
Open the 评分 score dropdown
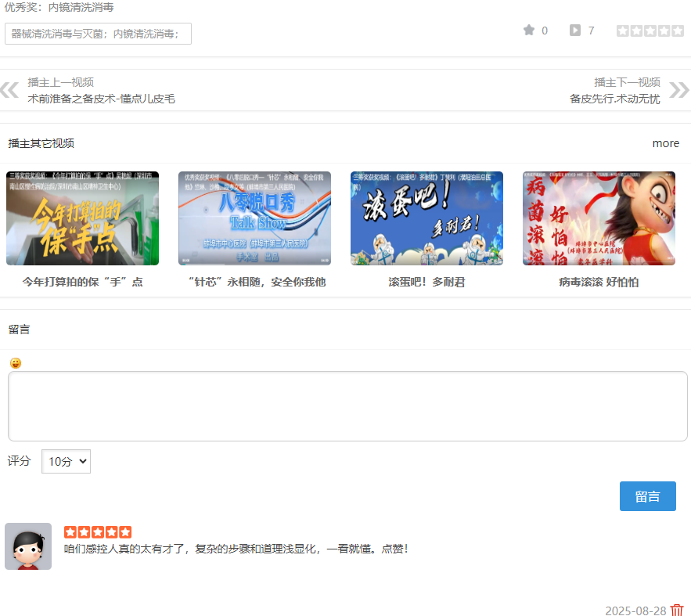(66, 461)
